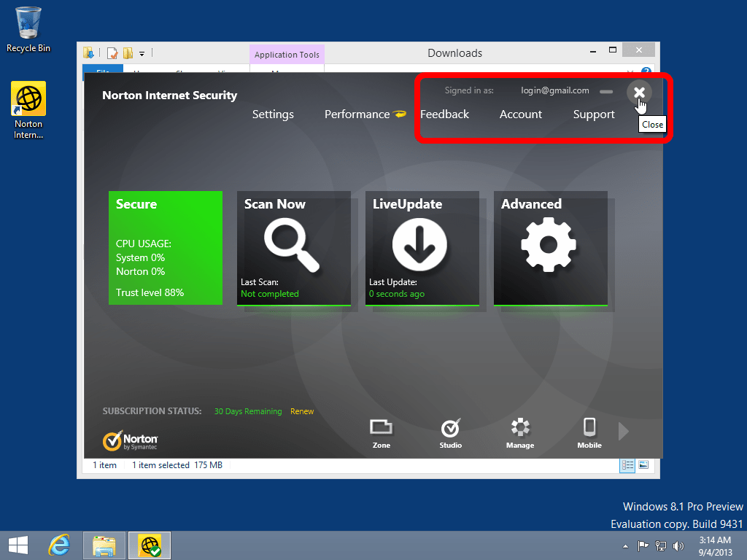Open the Performance menu

tap(357, 114)
